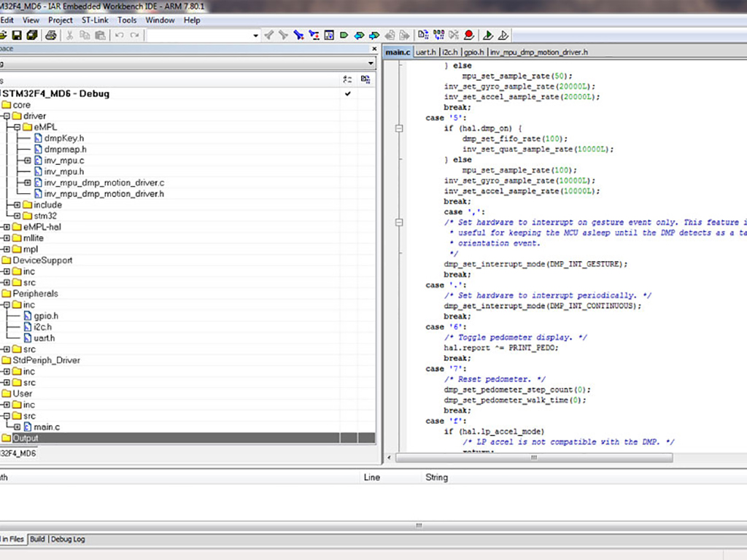Switch to the uart.h editor tab
This screenshot has width=747, height=560.
pyautogui.click(x=425, y=52)
